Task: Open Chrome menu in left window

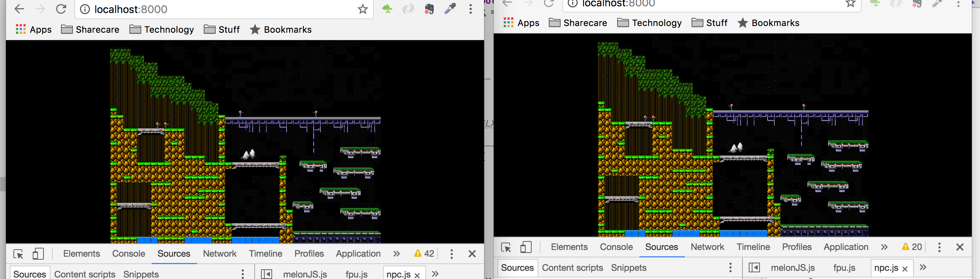Action: tap(471, 9)
